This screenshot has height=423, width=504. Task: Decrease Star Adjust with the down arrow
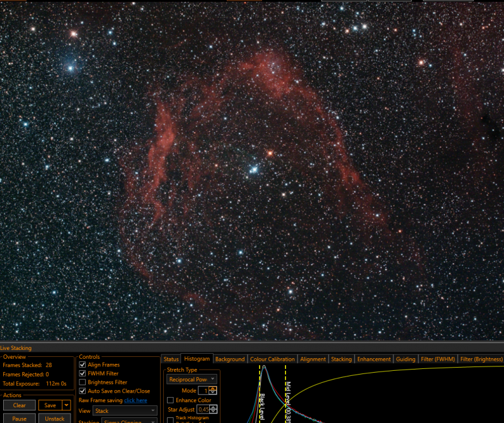pos(213,412)
